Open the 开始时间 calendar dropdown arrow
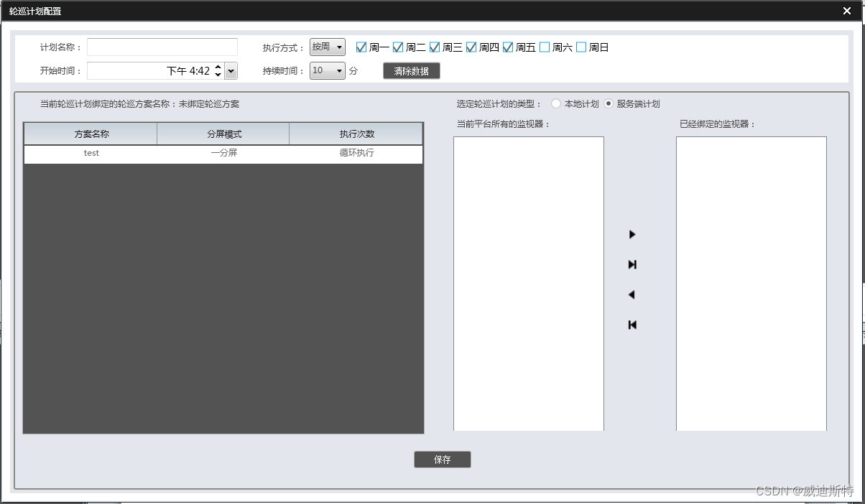Screen dimensions: 865x504 [x=231, y=71]
